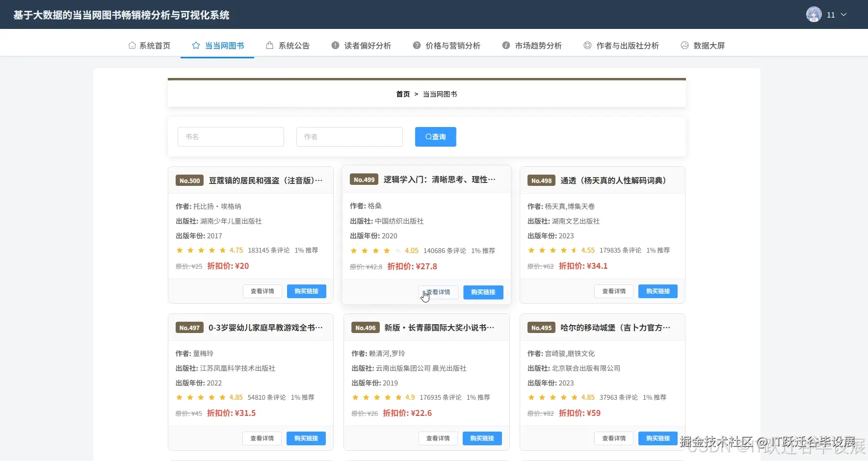Click discount price ¥31.5

pos(232,413)
